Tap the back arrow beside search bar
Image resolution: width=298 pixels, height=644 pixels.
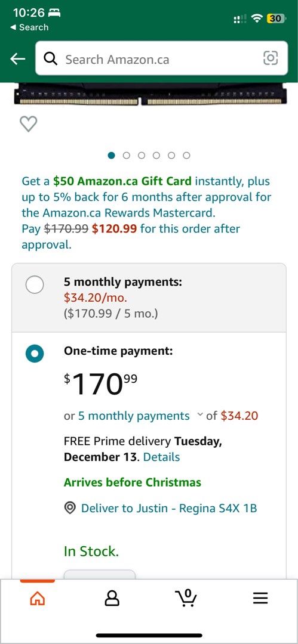click(18, 59)
